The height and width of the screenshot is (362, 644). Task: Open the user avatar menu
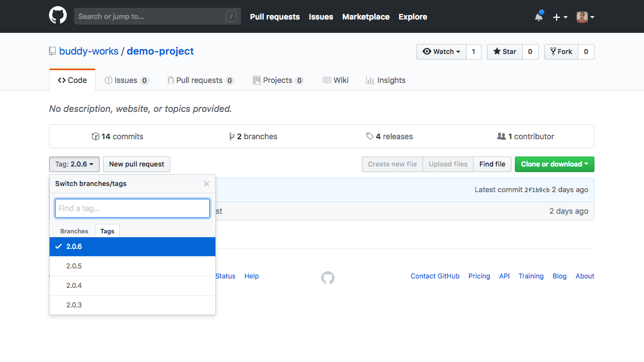pos(585,17)
